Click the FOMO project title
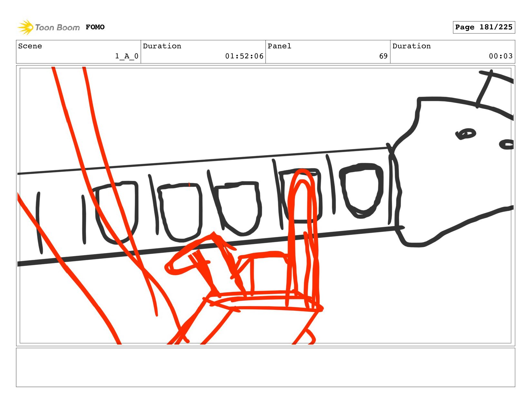The image size is (532, 411). [x=95, y=27]
